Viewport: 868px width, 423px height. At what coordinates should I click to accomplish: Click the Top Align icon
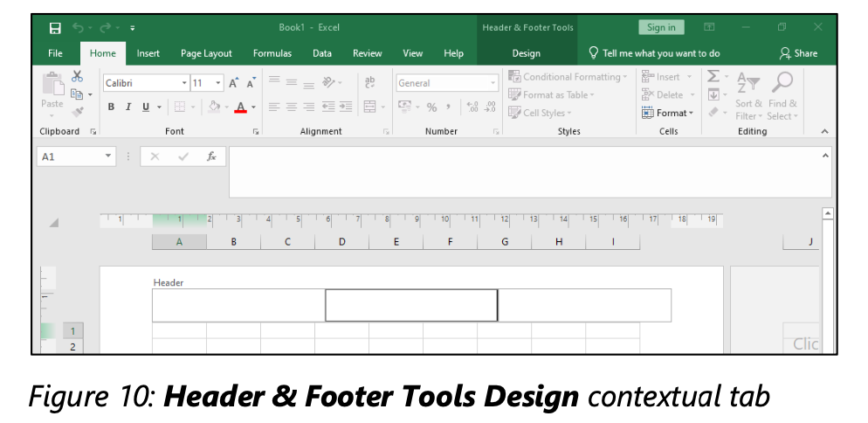click(274, 80)
